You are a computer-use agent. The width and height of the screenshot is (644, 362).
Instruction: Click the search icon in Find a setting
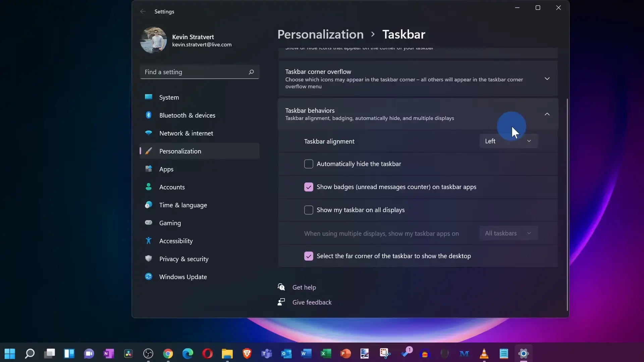[x=251, y=72]
